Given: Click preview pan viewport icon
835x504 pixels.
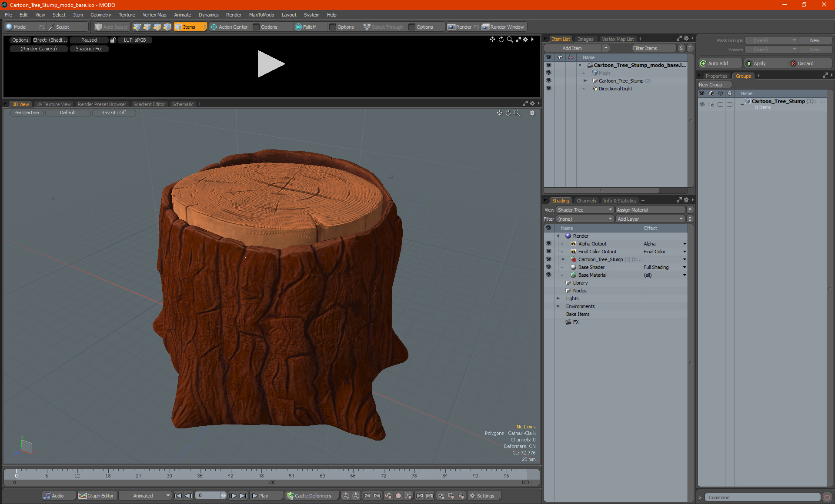Looking at the screenshot, I should point(492,40).
